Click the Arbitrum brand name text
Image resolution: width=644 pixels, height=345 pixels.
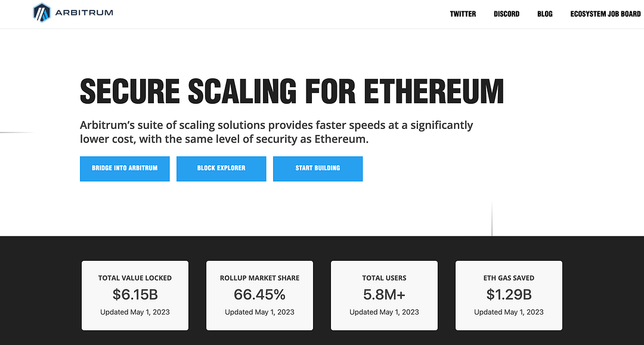tap(85, 11)
